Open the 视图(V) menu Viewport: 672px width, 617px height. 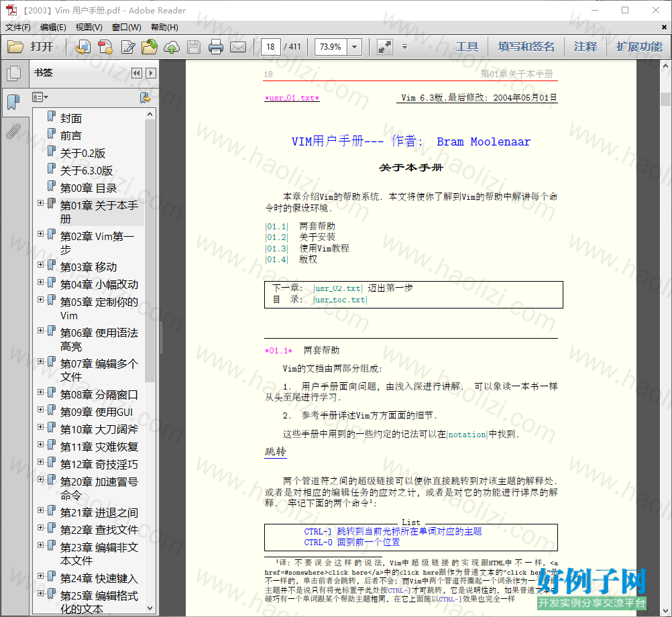[x=89, y=27]
